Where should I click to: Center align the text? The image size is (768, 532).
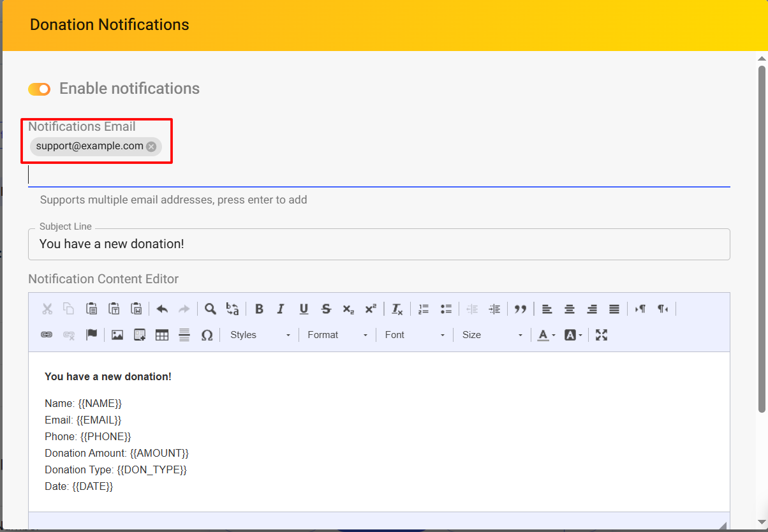pyautogui.click(x=570, y=309)
